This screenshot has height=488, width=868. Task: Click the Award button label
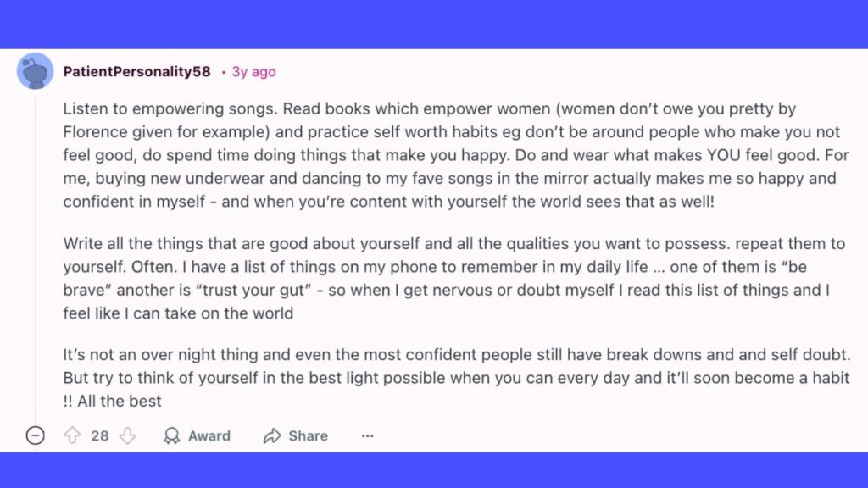[x=209, y=435]
